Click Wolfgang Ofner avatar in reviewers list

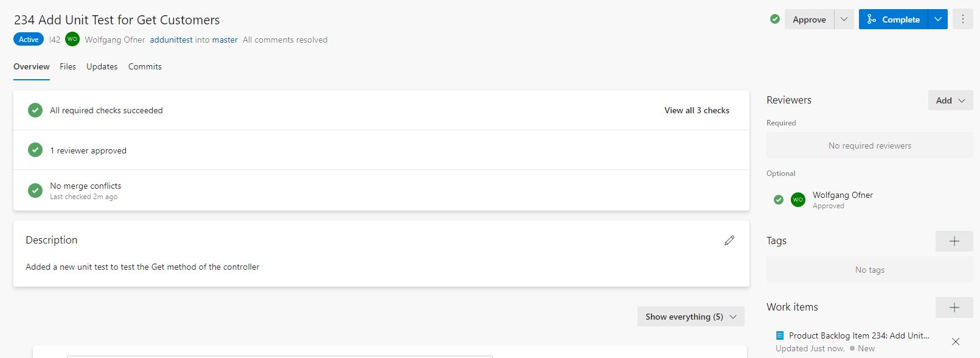[798, 200]
